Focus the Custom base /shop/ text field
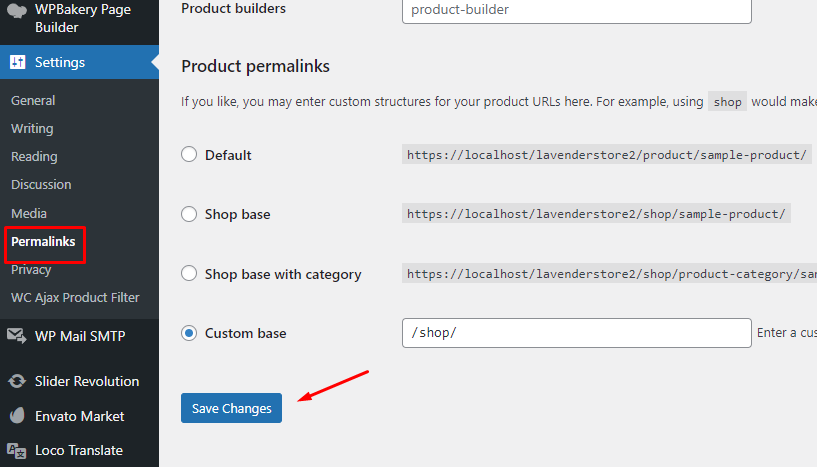This screenshot has width=817, height=467. coord(577,333)
